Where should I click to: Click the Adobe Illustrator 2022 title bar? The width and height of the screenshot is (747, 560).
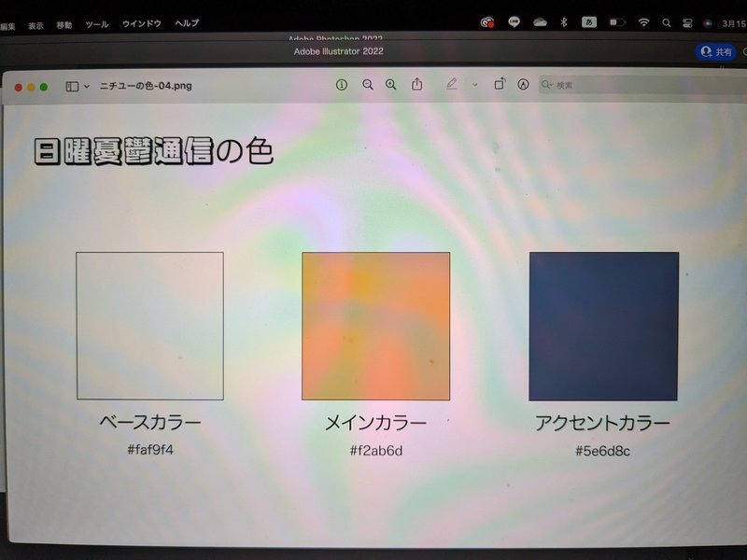[x=338, y=51]
